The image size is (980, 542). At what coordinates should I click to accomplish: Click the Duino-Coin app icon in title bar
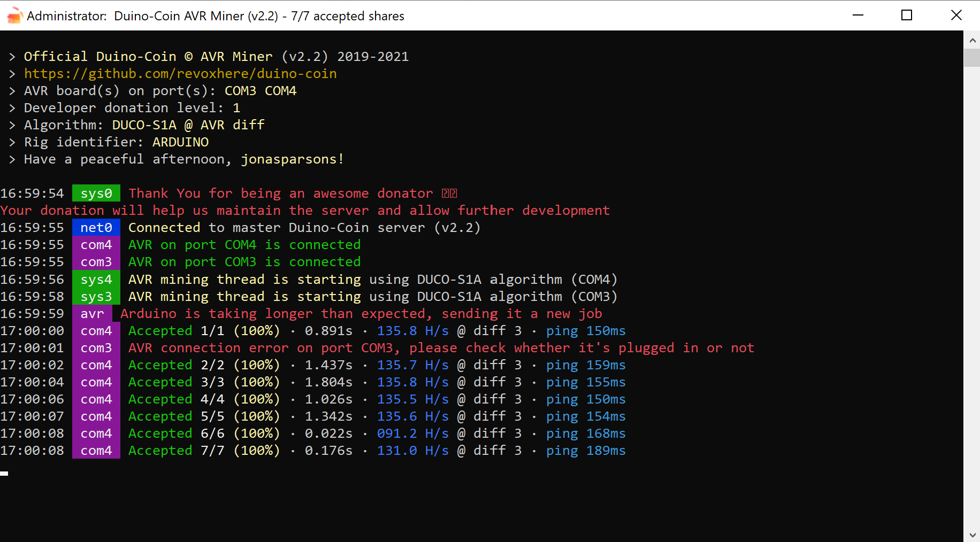[x=14, y=16]
